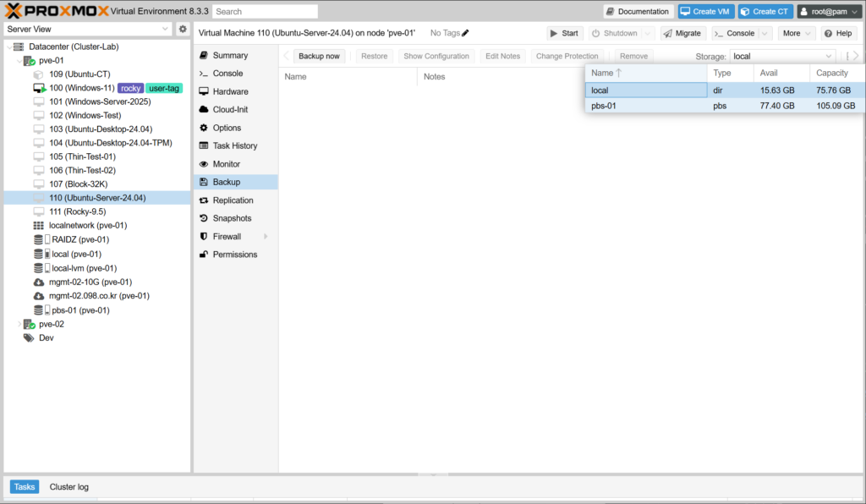Viewport: 866px width, 504px height.
Task: Click the pencil icon to edit tags
Action: 465,33
